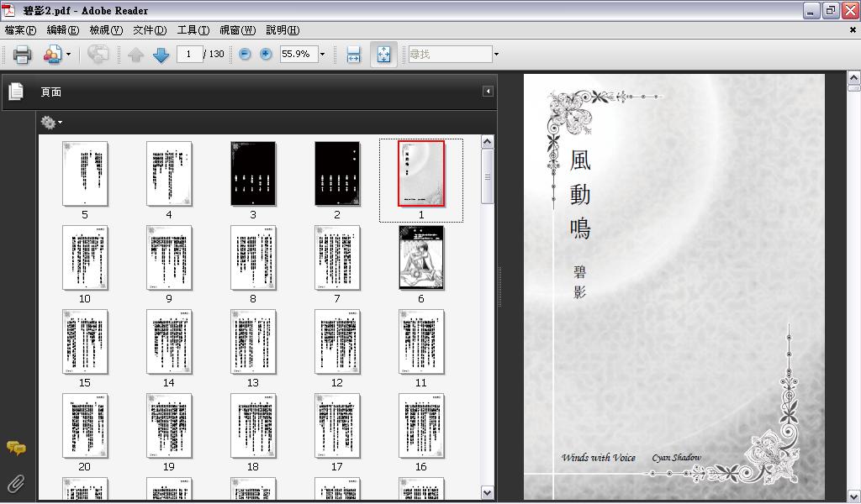Open the Comments panel speech bubbles icon

pyautogui.click(x=17, y=448)
